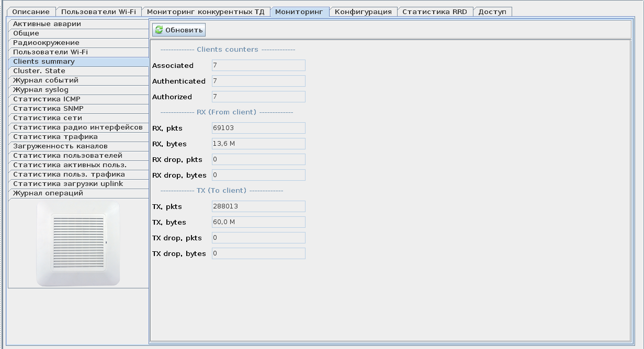
Task: Click the RX, pkts label
Action: pyautogui.click(x=167, y=129)
